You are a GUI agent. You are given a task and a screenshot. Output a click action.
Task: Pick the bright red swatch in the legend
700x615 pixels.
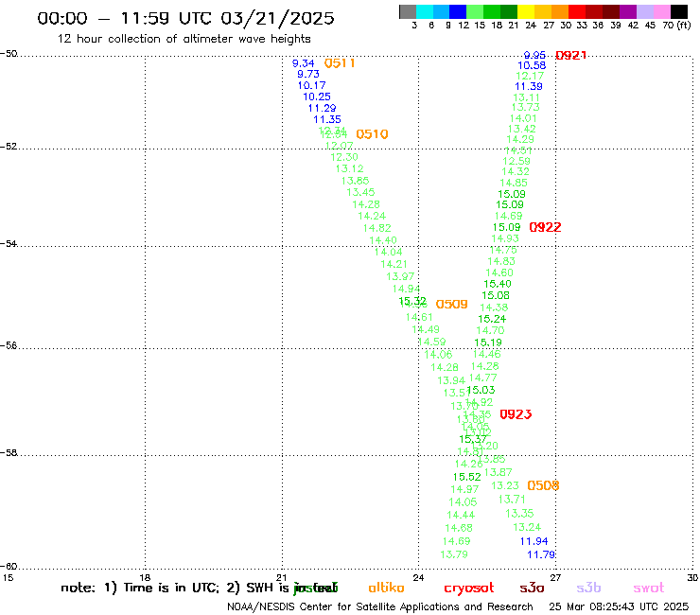(x=577, y=11)
